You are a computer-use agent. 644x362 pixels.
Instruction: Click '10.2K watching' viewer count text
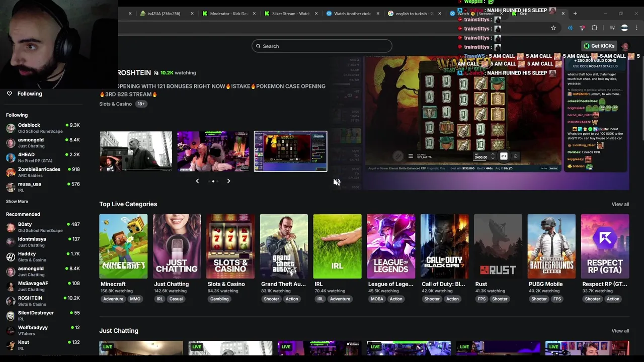[178, 73]
